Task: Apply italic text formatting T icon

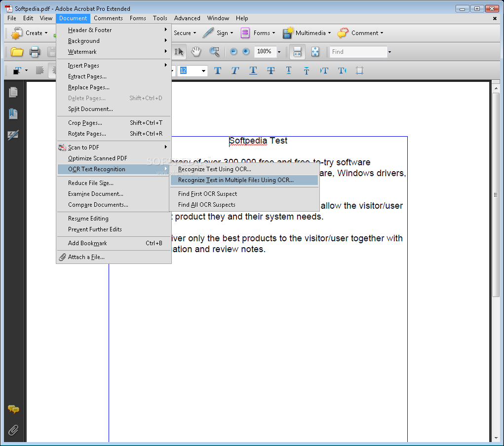Action: 235,71
